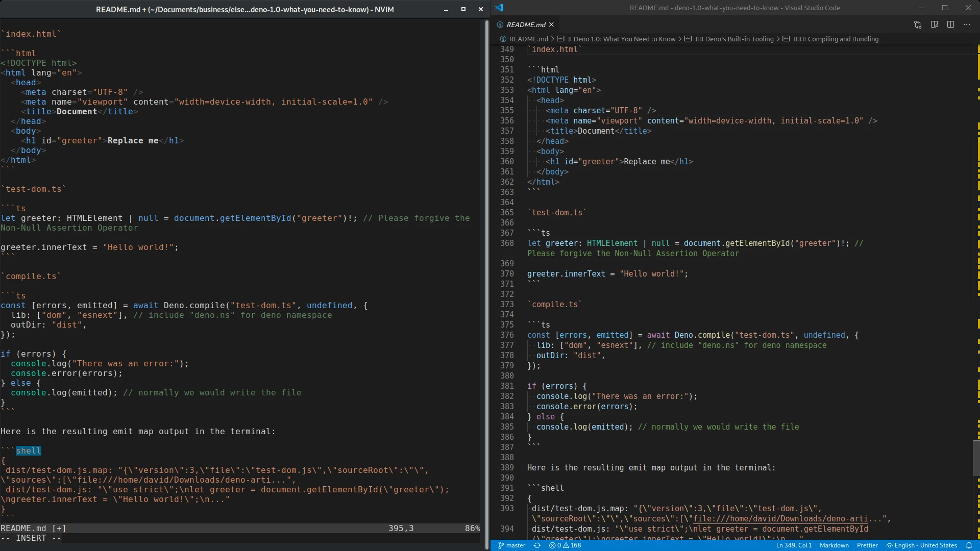The image size is (980, 551).
Task: Open errors and warnings count
Action: (x=565, y=545)
